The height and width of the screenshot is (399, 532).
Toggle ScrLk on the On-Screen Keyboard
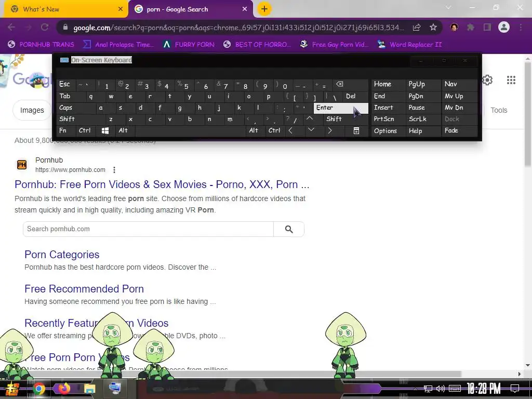(x=423, y=119)
